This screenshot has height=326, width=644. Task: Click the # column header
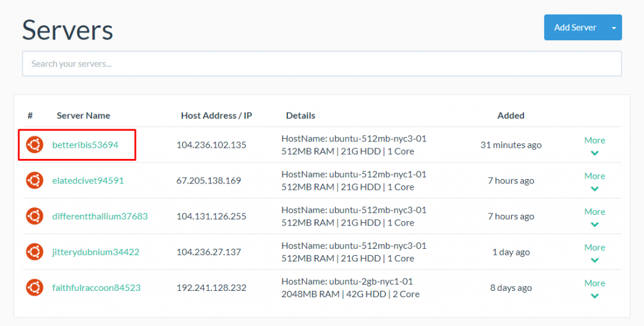(30, 116)
